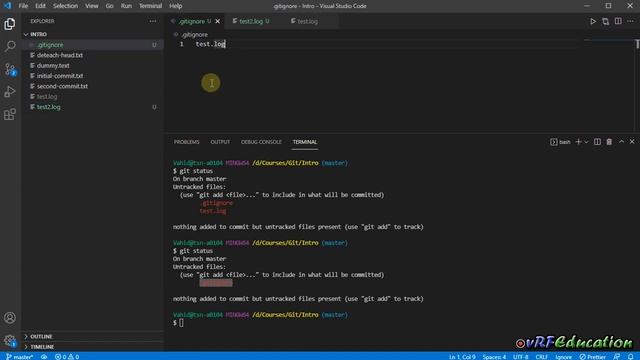Open the Selection menu
640x360 pixels.
pyautogui.click(x=65, y=6)
